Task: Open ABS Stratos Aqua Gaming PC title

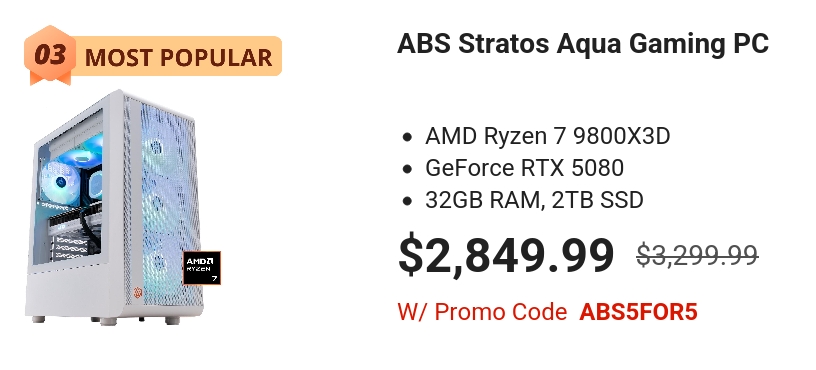Action: tap(583, 44)
